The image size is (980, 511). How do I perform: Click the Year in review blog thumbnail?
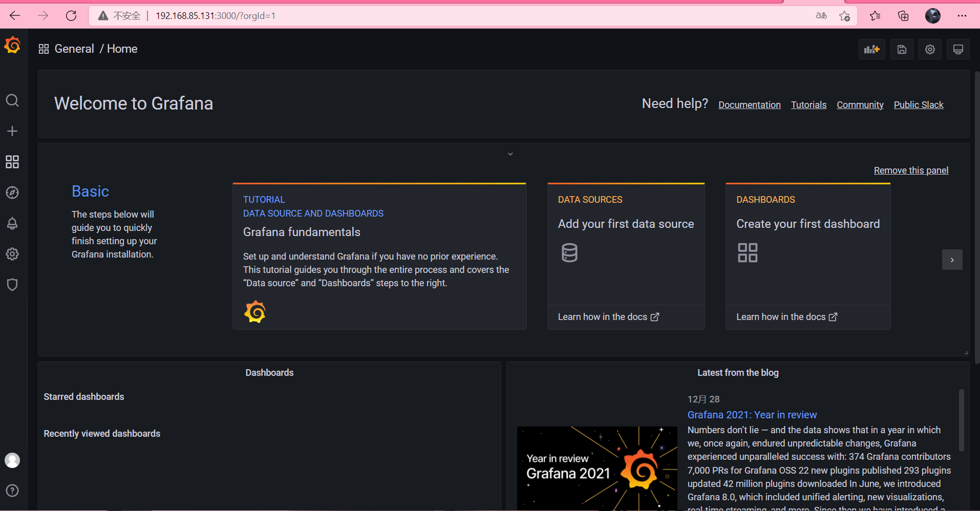pyautogui.click(x=597, y=468)
